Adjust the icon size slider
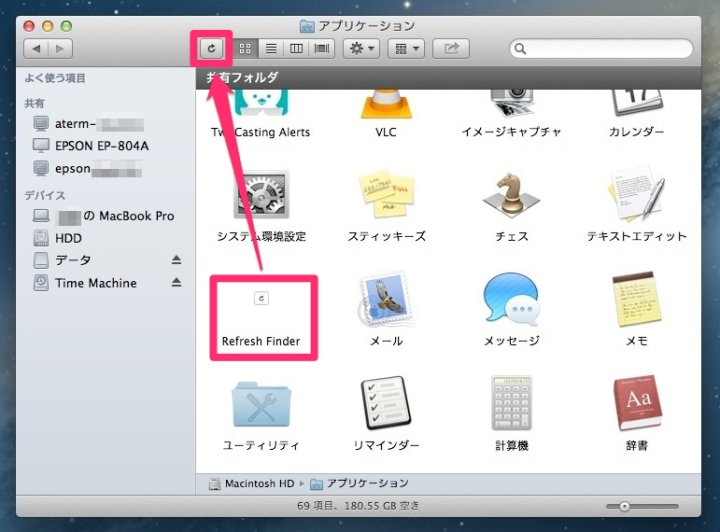 point(625,507)
